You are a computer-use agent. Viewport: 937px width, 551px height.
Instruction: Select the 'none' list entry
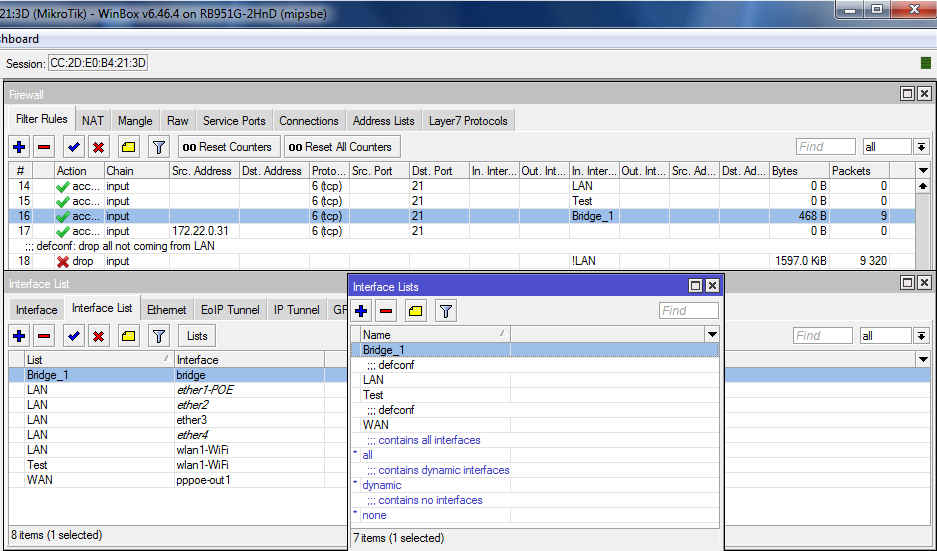(x=535, y=515)
